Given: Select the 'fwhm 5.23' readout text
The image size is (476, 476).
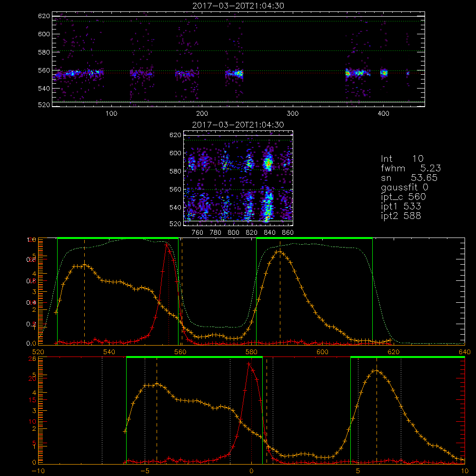Looking at the screenshot, I should point(411,168).
